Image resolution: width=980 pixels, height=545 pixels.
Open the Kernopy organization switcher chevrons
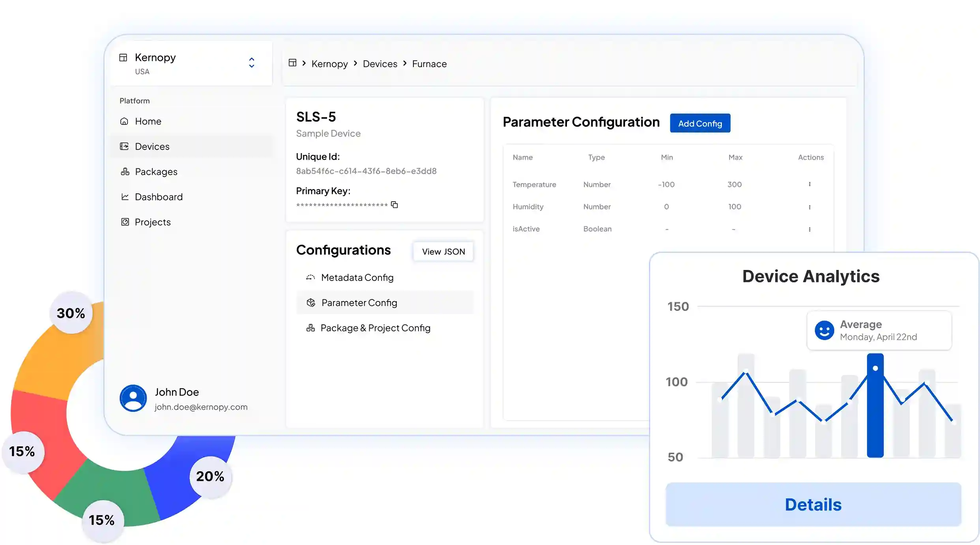point(251,63)
